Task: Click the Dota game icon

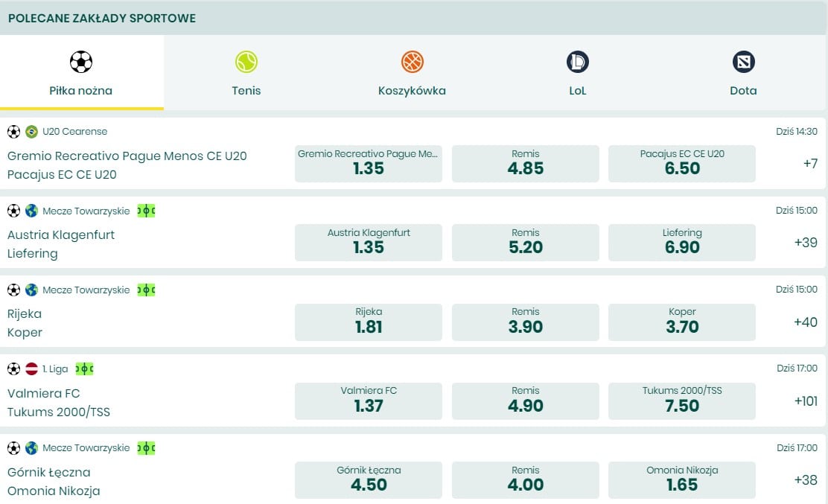Action: tap(743, 61)
